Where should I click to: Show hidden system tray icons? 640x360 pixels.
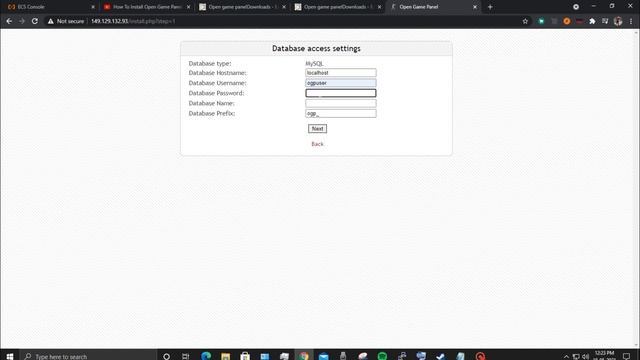pos(566,357)
